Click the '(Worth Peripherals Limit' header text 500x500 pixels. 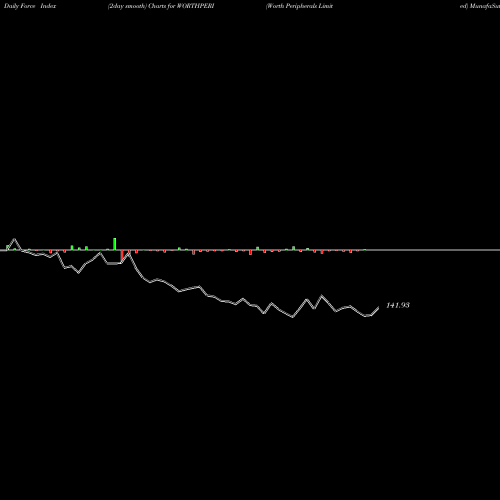tap(299, 6)
